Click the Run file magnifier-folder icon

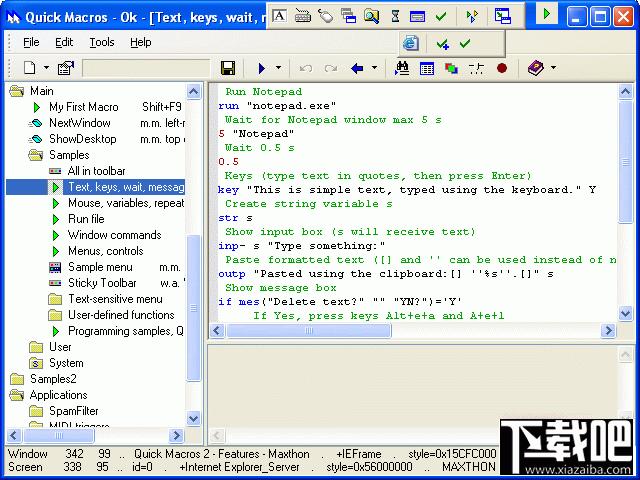371,16
